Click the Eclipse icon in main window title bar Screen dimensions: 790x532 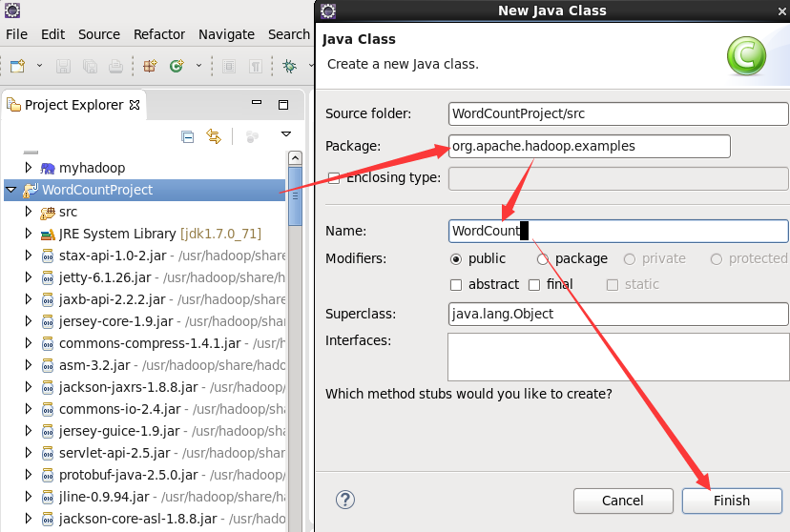12,10
